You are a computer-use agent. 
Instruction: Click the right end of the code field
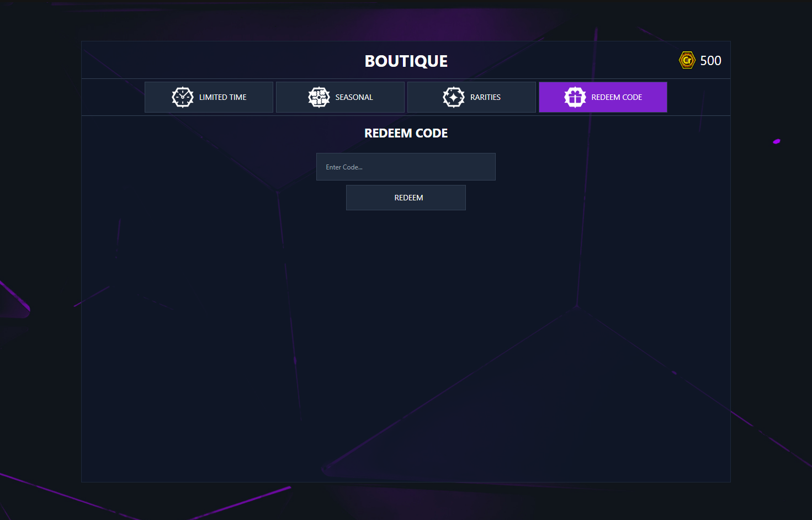point(486,167)
